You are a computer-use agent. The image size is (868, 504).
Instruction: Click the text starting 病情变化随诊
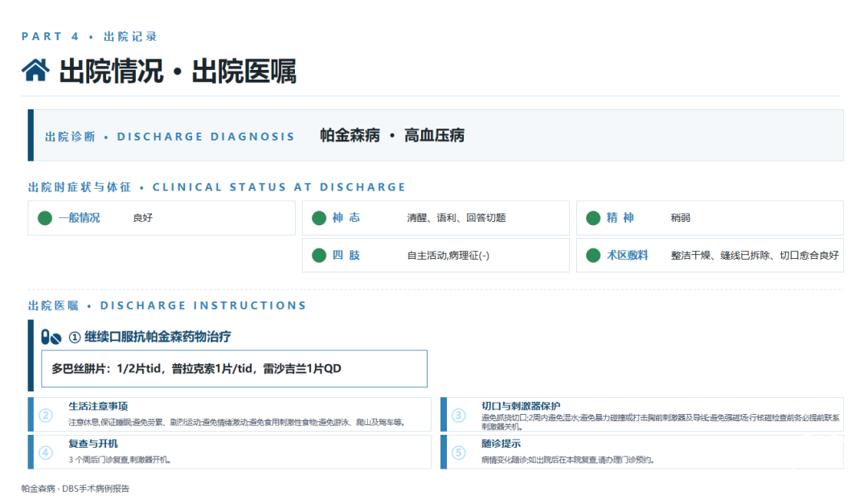point(567,460)
